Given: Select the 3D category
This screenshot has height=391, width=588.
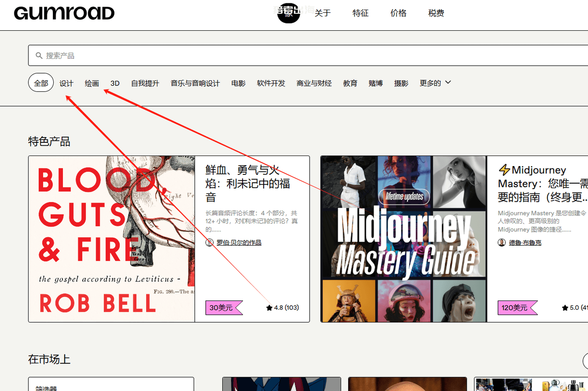Looking at the screenshot, I should pyautogui.click(x=115, y=83).
